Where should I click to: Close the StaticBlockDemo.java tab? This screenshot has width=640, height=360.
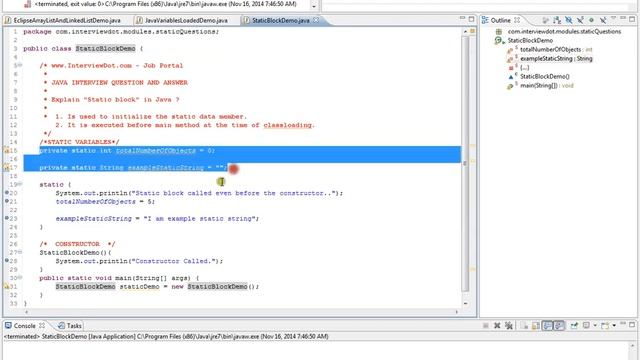coord(316,20)
